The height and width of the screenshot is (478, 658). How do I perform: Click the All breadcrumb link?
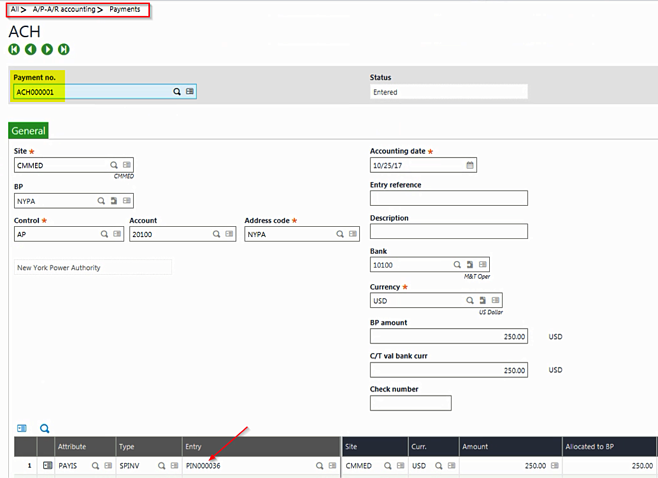point(15,9)
